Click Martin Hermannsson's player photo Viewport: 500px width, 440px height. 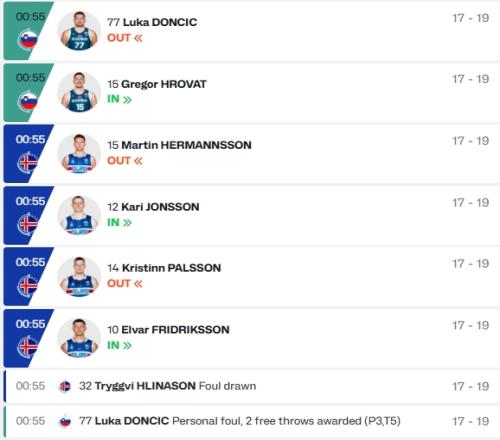coord(79,154)
